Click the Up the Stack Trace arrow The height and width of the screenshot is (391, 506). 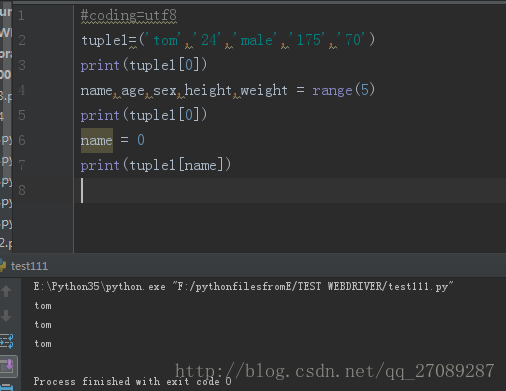point(6,291)
